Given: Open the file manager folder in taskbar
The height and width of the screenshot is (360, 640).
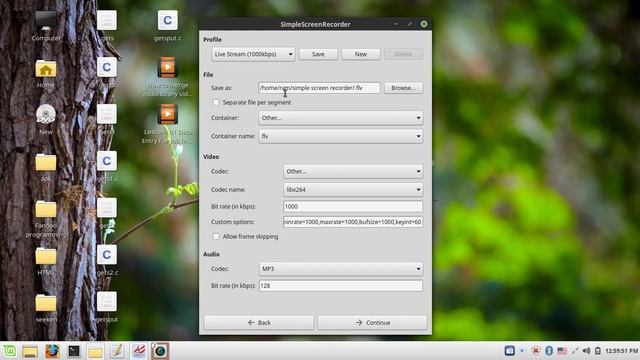Looking at the screenshot, I should tap(96, 351).
